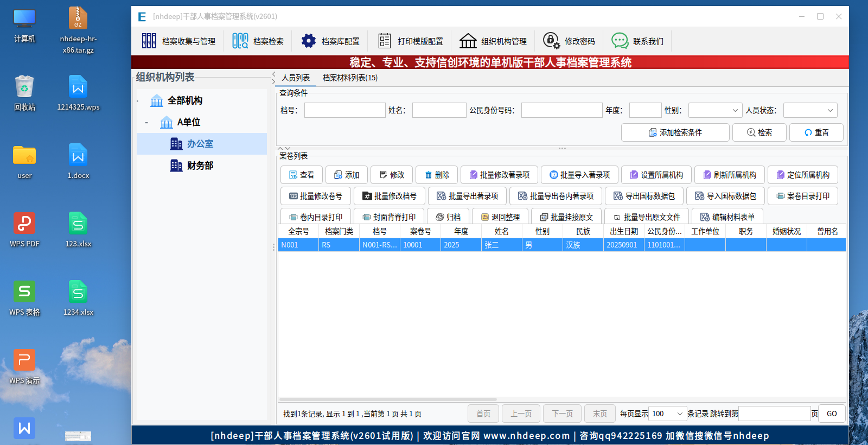Click the 重置 reset button
Viewport: 868px width, 445px height.
pyautogui.click(x=816, y=132)
